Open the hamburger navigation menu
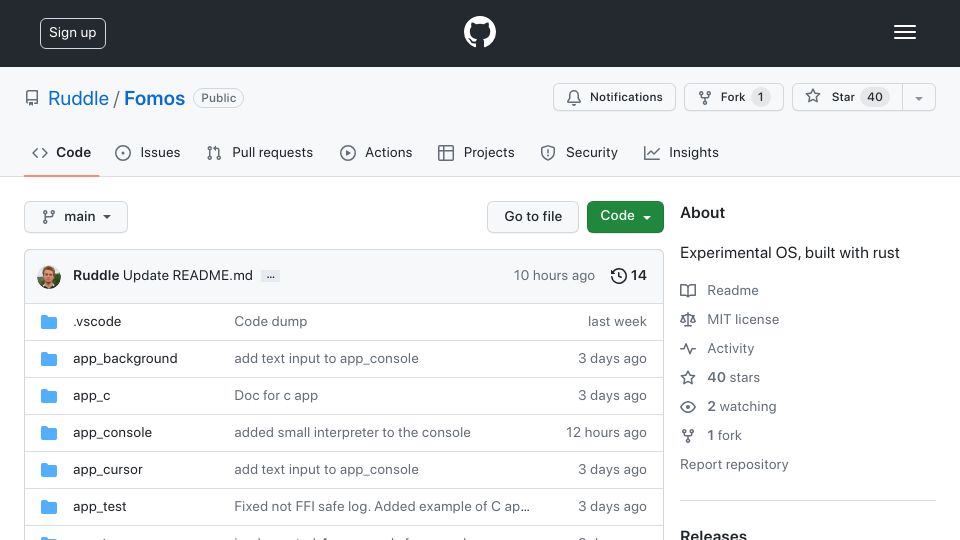 (904, 32)
